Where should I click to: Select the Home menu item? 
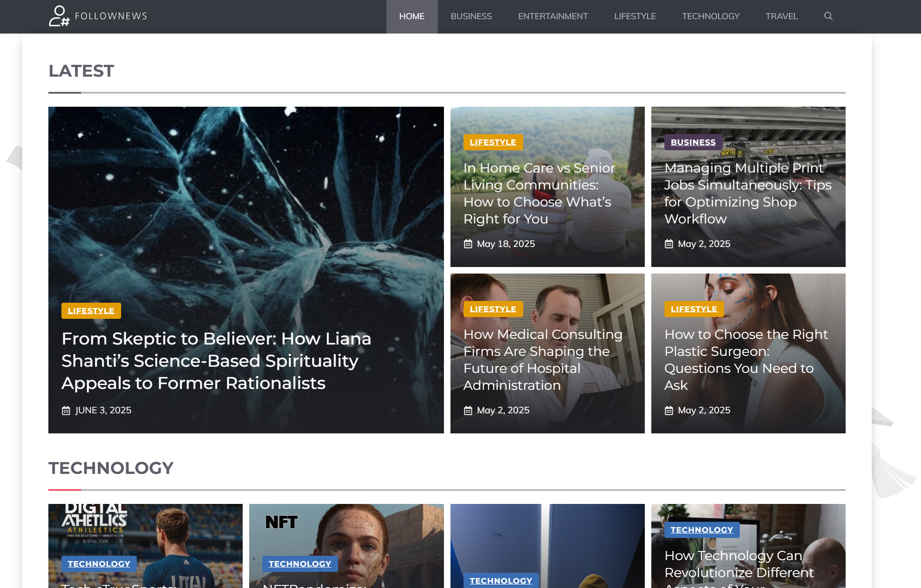(x=411, y=16)
